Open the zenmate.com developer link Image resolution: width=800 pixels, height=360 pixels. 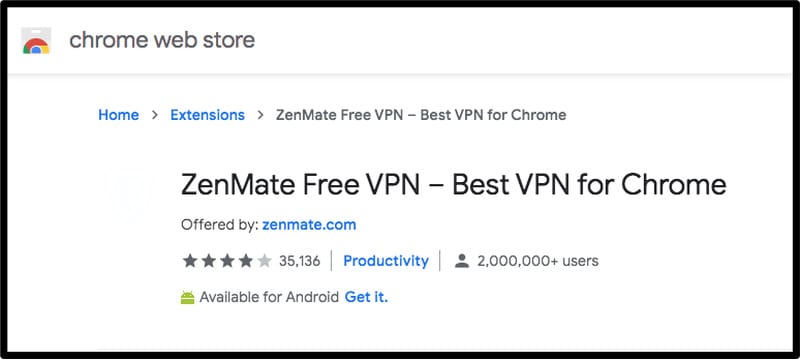point(309,225)
